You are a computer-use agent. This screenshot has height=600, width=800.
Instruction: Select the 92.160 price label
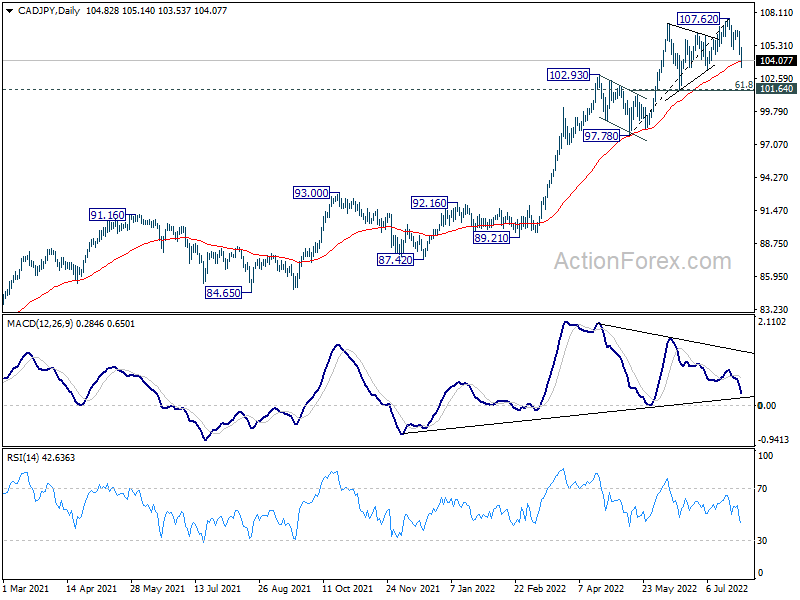(430, 203)
